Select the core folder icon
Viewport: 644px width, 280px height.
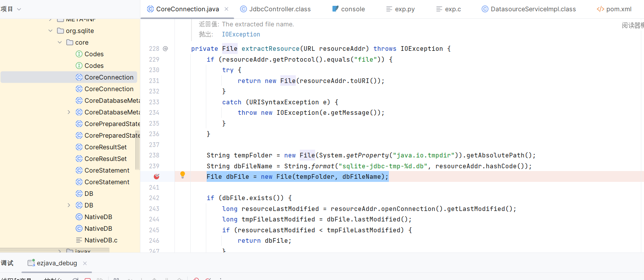(70, 42)
